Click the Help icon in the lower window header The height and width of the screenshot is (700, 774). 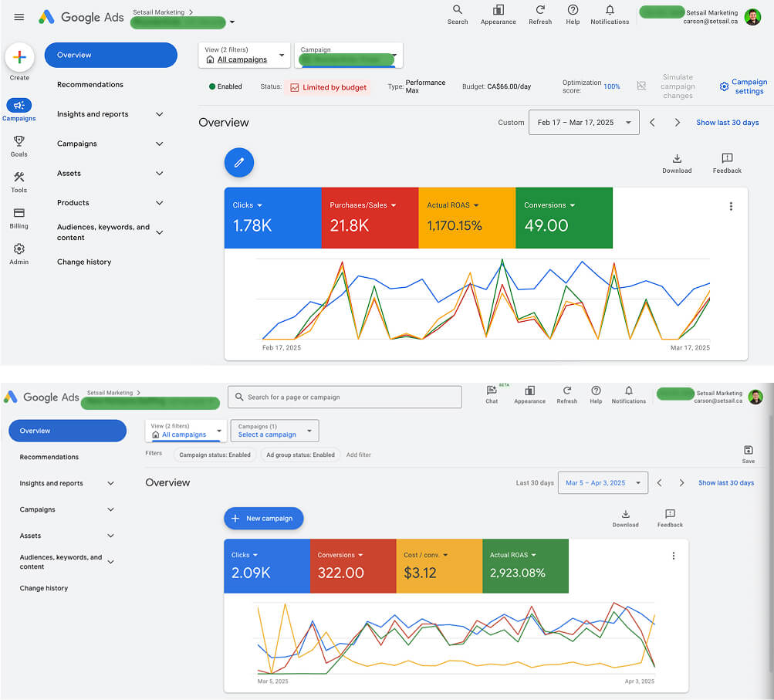[596, 391]
